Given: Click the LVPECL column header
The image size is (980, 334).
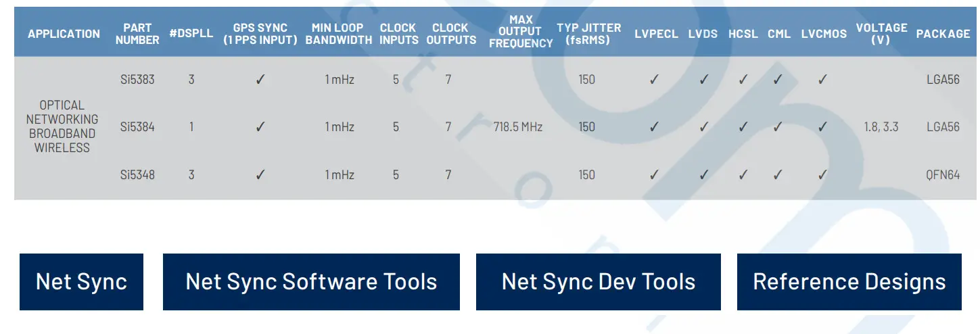Looking at the screenshot, I should 656,34.
